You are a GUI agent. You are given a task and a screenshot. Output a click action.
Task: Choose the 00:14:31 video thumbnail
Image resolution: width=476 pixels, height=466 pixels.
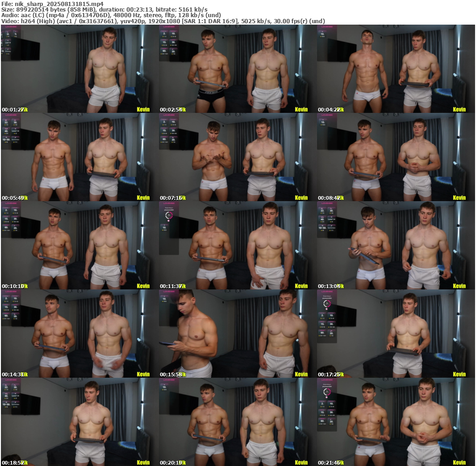click(x=80, y=334)
